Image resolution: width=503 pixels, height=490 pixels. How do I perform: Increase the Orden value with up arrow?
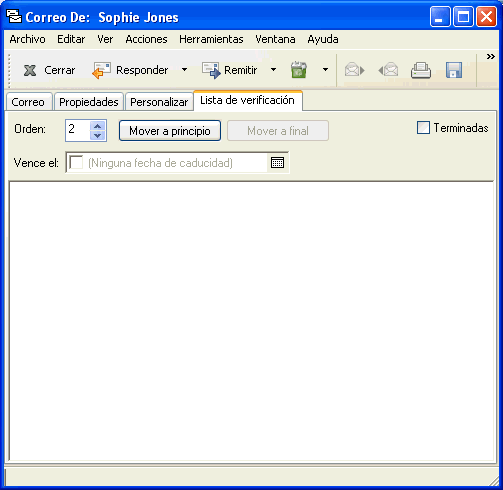pyautogui.click(x=98, y=126)
